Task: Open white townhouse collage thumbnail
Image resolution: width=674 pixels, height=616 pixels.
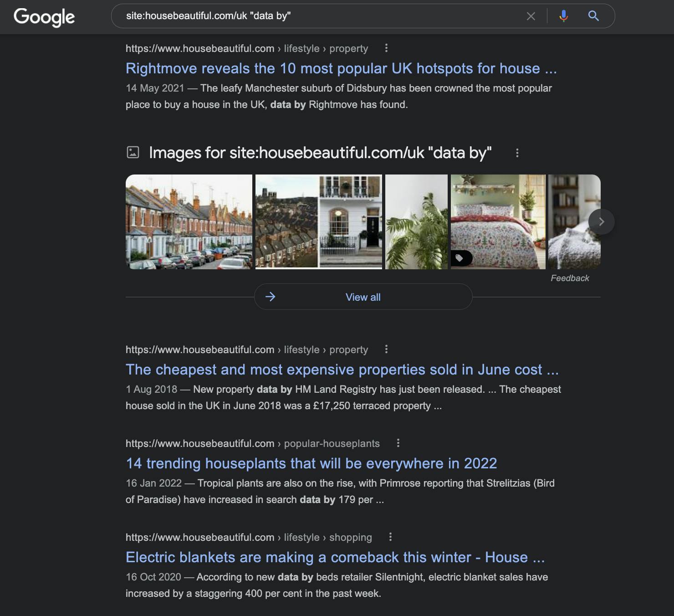Action: 319,222
